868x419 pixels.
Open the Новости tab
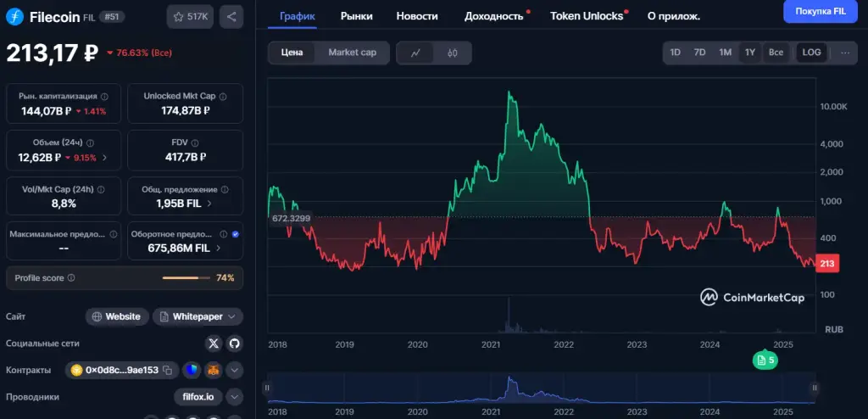coord(417,16)
